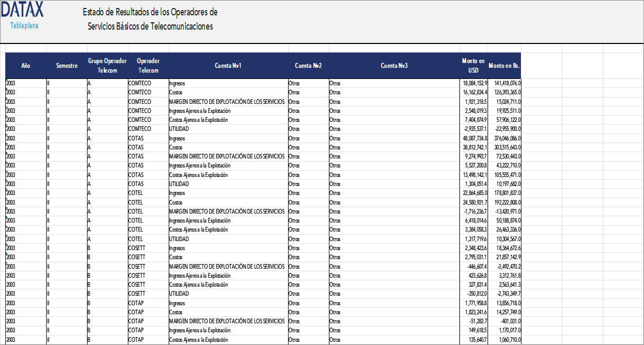
Task: Click the negative value -2,935,537.1
Action: coord(474,129)
